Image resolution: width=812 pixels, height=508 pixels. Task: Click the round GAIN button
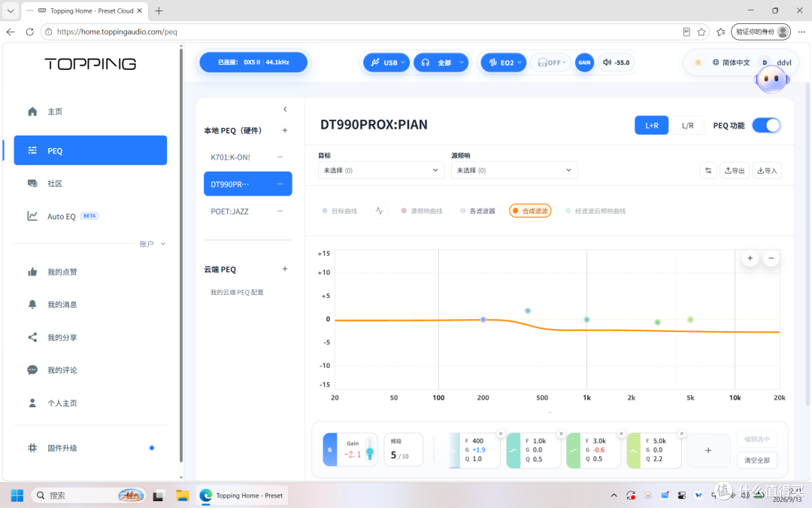coord(584,62)
